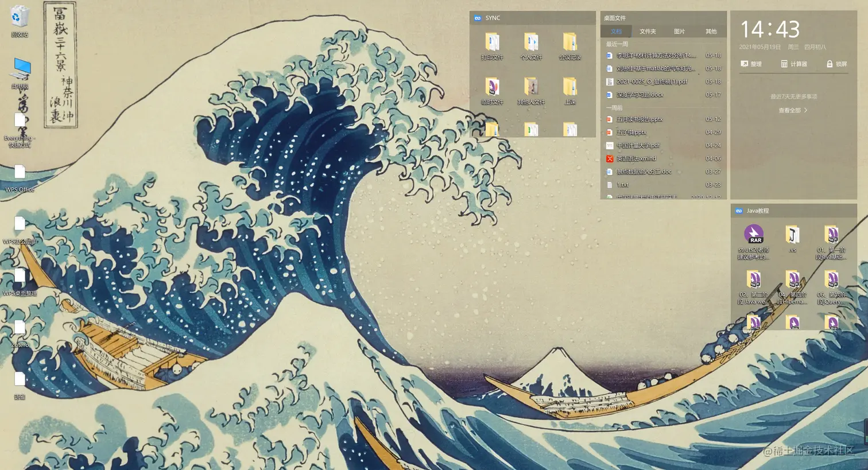Image resolution: width=868 pixels, height=470 pixels.
Task: Select the WPS办公助手 desktop icon
Action: [20, 231]
